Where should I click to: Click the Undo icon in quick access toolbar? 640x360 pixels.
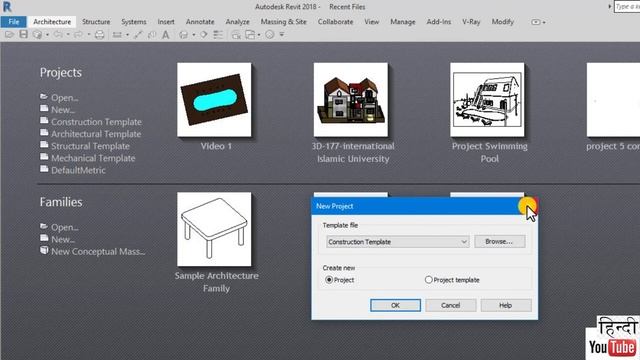(58, 35)
